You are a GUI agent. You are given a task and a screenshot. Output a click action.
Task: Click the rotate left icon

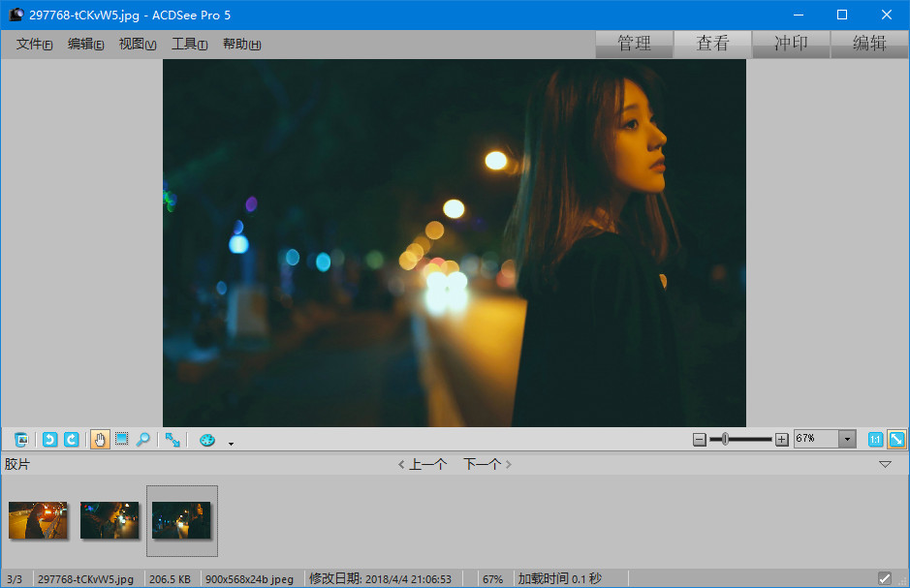coord(49,440)
